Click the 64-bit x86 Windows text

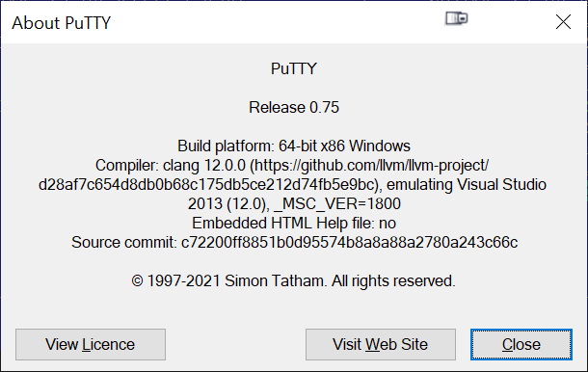coord(345,146)
